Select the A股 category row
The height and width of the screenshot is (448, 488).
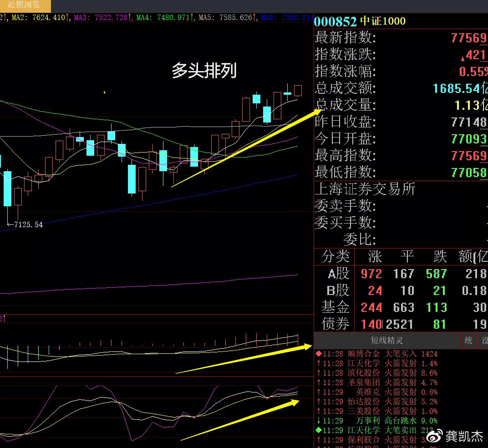point(401,274)
